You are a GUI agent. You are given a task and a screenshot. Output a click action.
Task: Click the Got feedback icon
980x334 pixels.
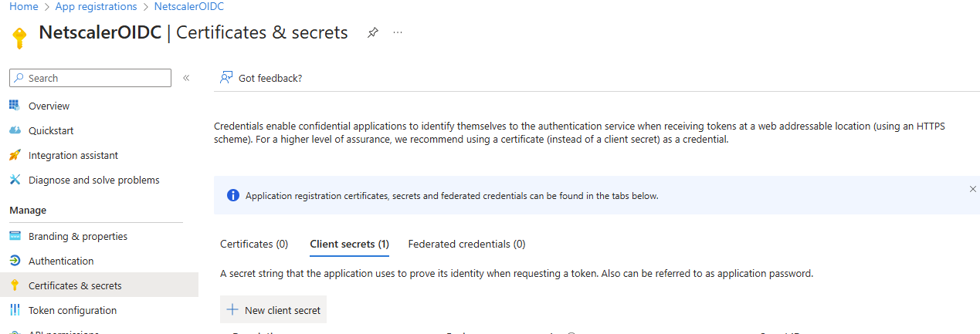click(226, 78)
